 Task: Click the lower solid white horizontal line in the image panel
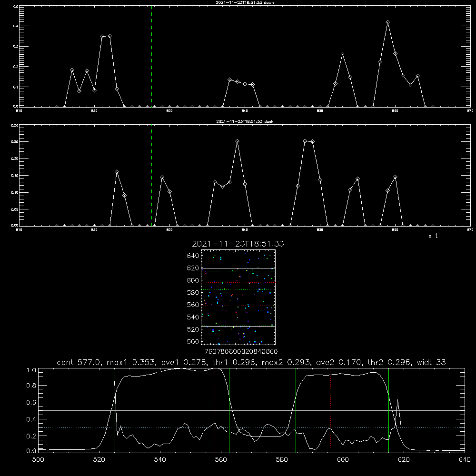coord(238,326)
